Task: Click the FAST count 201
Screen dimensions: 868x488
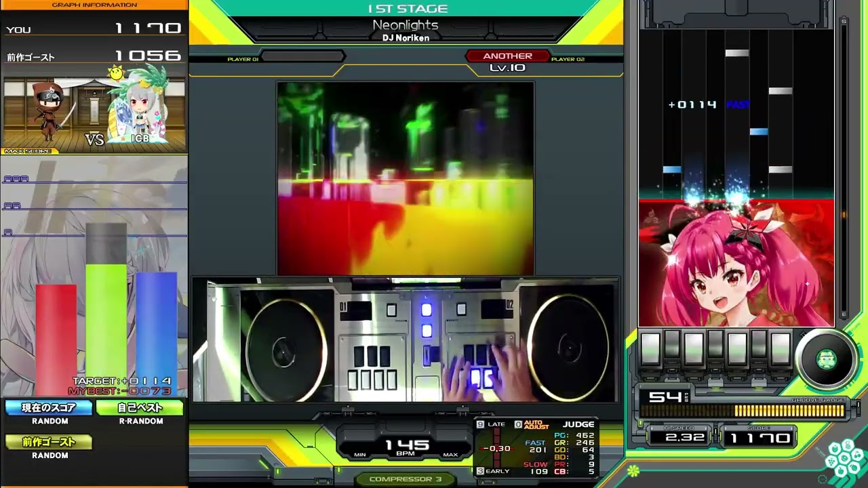Action: click(538, 450)
